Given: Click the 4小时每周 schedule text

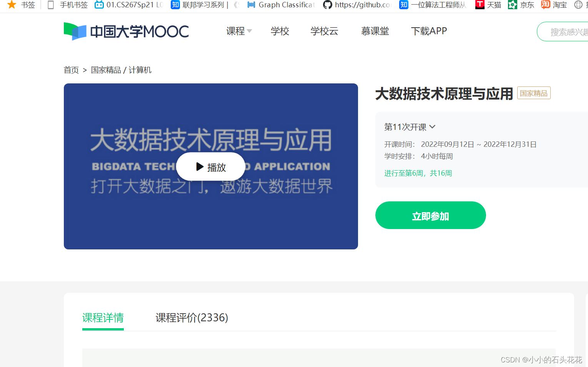Looking at the screenshot, I should point(437,156).
